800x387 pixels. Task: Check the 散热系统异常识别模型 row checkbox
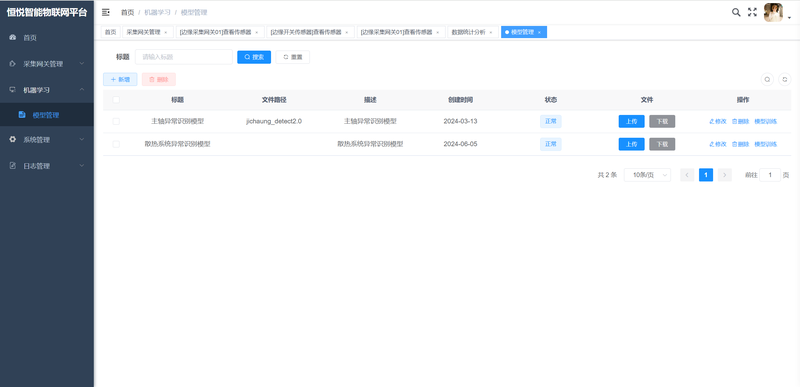[x=116, y=144]
